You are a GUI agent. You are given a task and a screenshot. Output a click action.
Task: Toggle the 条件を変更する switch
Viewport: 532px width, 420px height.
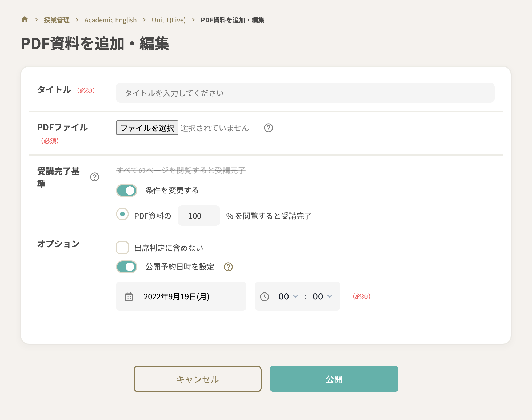[x=127, y=191]
